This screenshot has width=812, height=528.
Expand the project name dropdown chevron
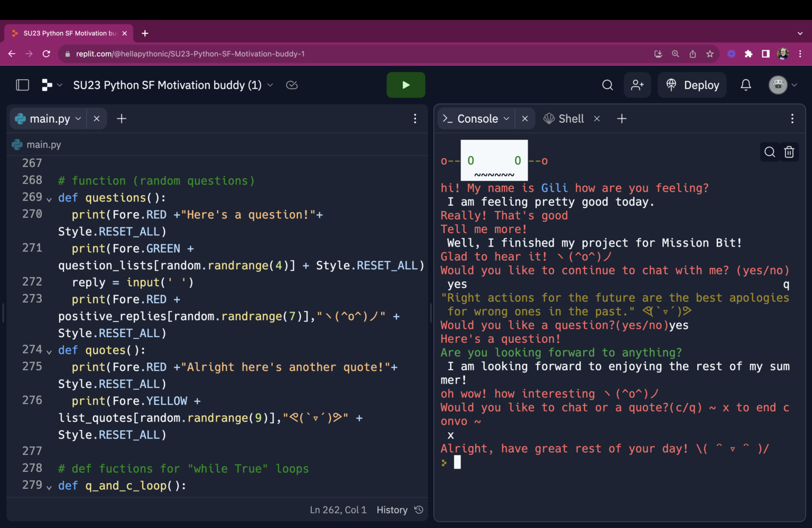pyautogui.click(x=270, y=85)
